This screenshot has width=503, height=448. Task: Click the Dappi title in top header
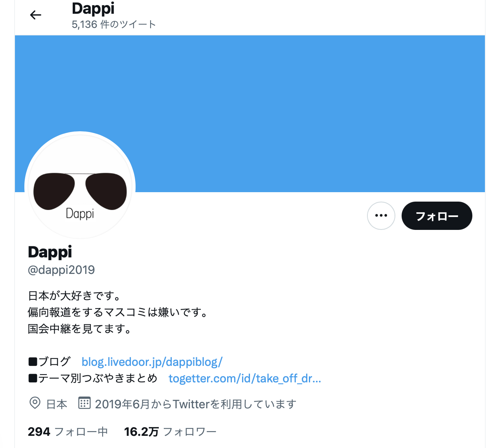click(x=93, y=8)
